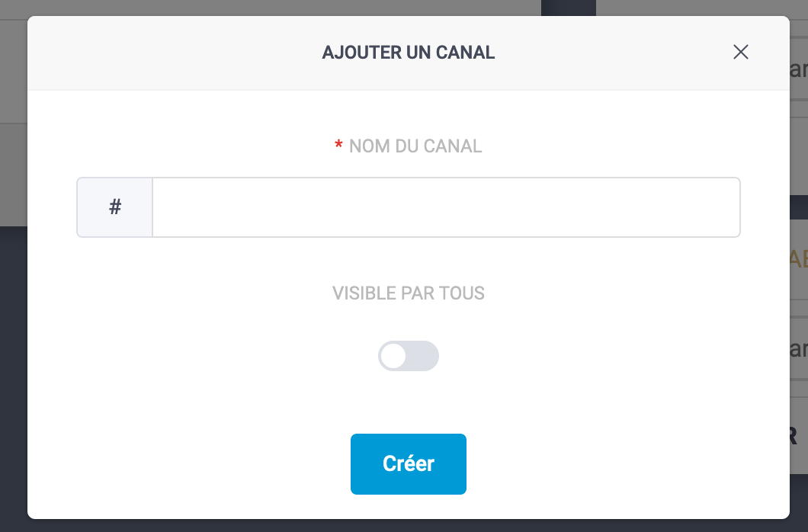This screenshot has height=532, width=808.
Task: Select the NOM DU CANAL label
Action: [x=415, y=146]
